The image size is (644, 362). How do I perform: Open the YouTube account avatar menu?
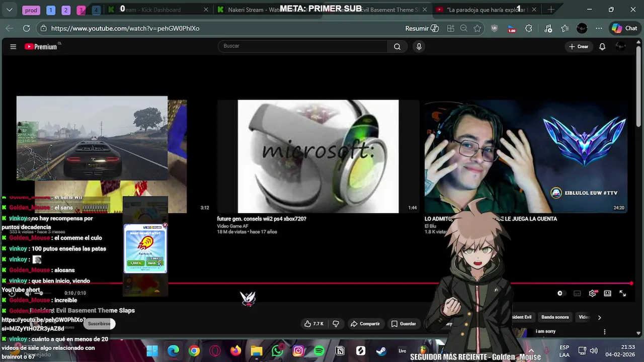click(621, 47)
